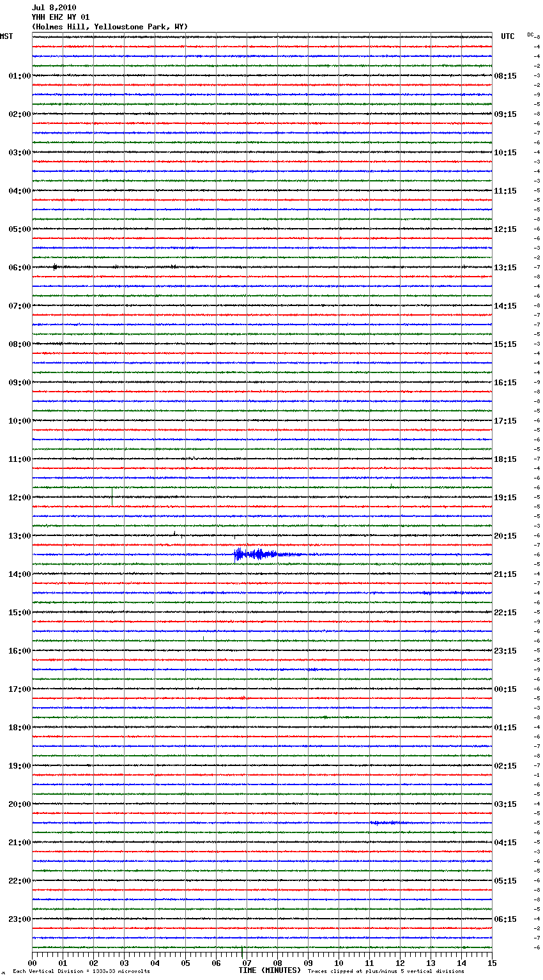This screenshot has height=980, width=543.
Task: Click the '03' minute tick label on bottom axis
Action: (x=125, y=963)
